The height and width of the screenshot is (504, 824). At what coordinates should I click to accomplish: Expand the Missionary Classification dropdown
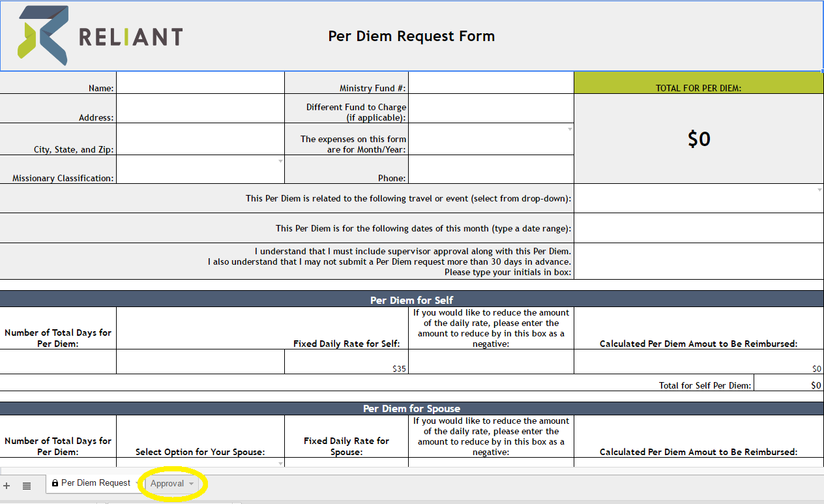tap(280, 161)
